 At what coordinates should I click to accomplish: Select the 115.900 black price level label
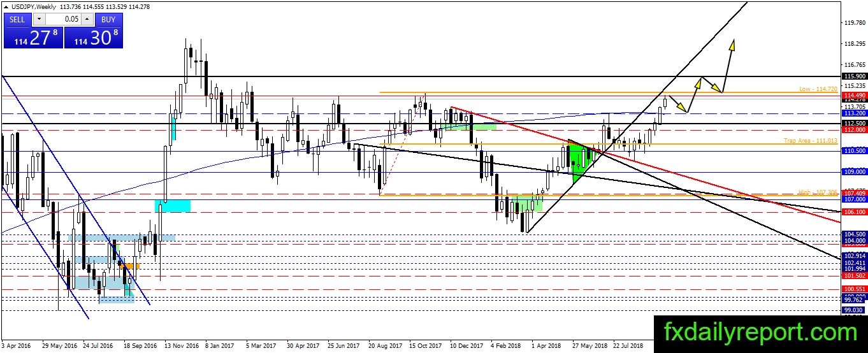(854, 76)
